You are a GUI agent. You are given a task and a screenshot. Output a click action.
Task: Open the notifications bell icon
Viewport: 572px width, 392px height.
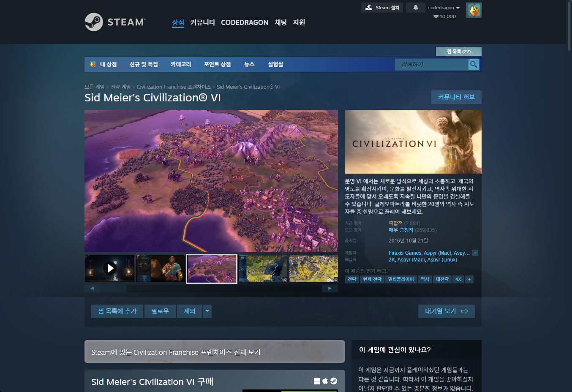tap(416, 8)
